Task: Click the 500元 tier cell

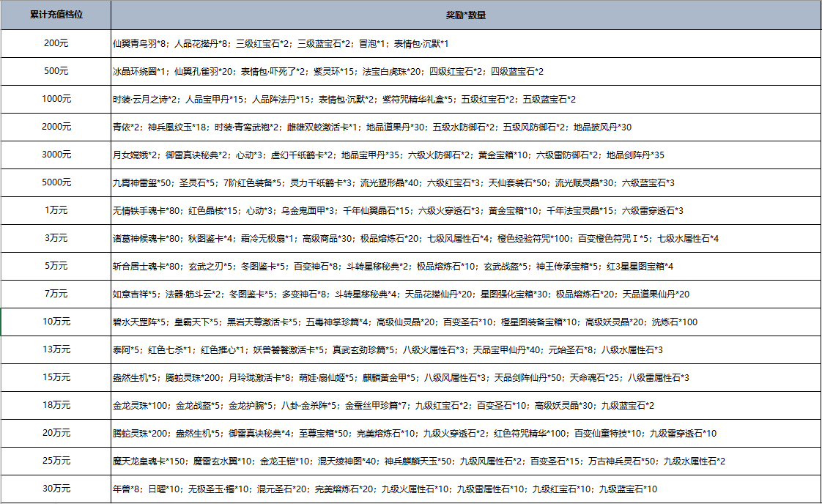Action: coord(56,71)
